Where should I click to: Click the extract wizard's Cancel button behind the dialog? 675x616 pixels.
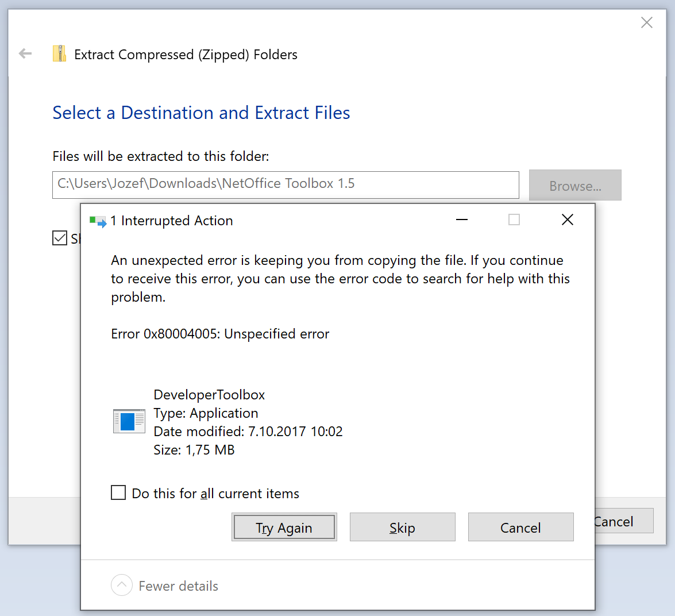tap(623, 521)
